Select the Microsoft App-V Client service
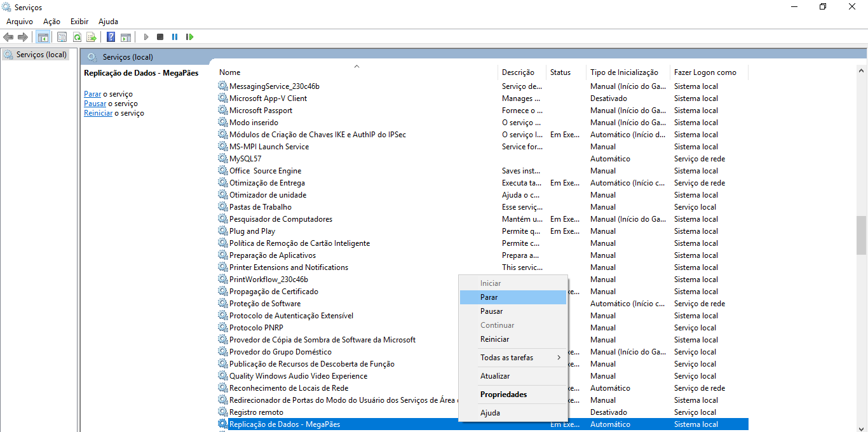Screen dimensions: 868x432 coord(482,98)
